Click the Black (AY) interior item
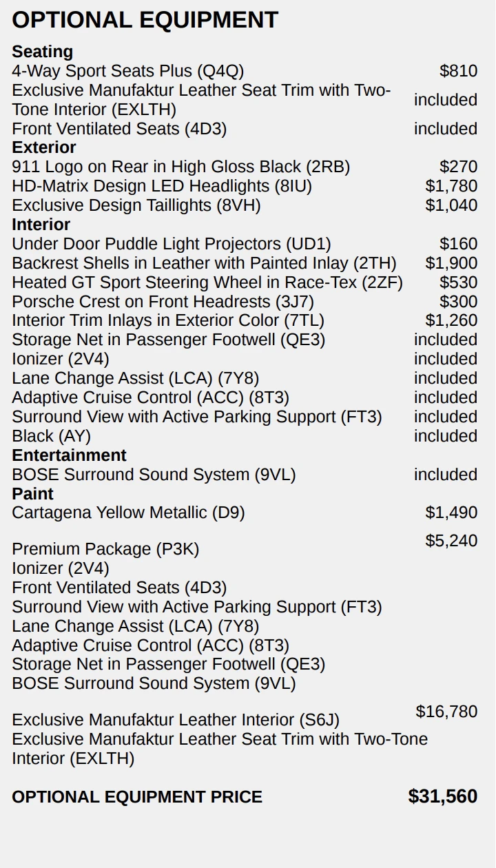The image size is (496, 868). click(51, 436)
